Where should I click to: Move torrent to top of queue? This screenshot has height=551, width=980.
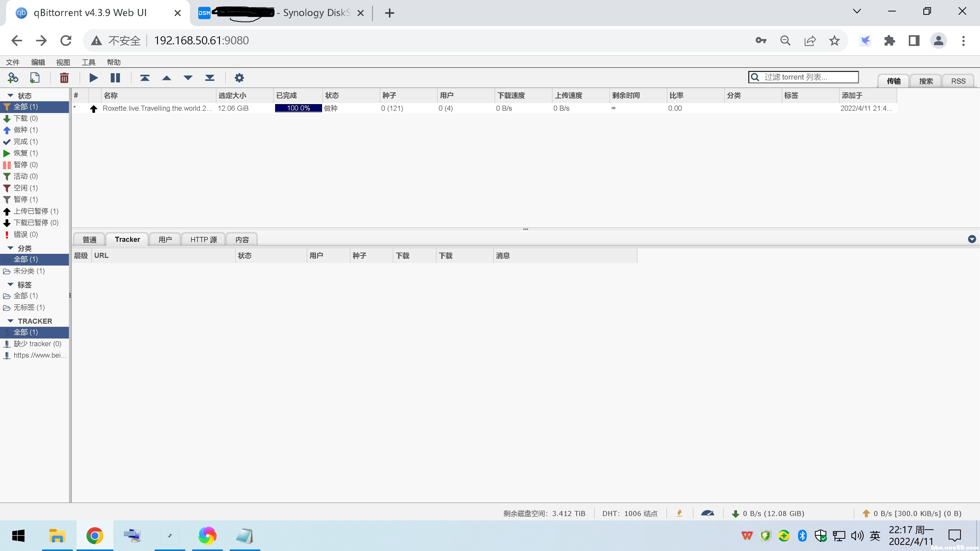(144, 78)
